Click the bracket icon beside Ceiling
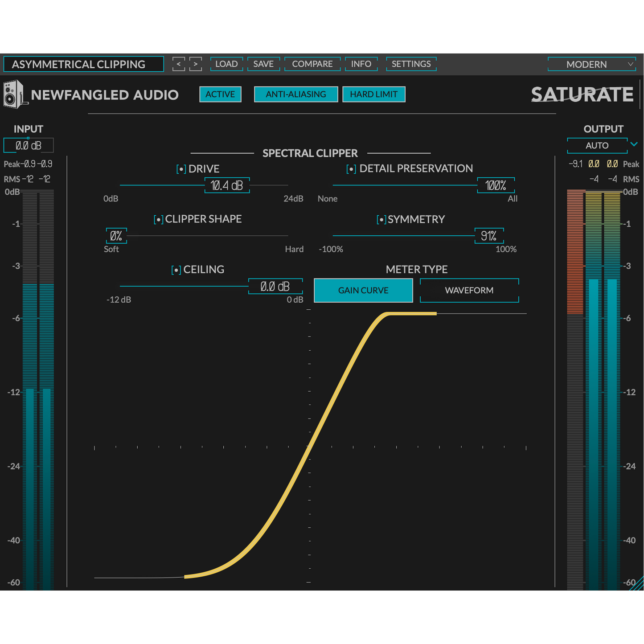The height and width of the screenshot is (644, 644). coord(176,270)
